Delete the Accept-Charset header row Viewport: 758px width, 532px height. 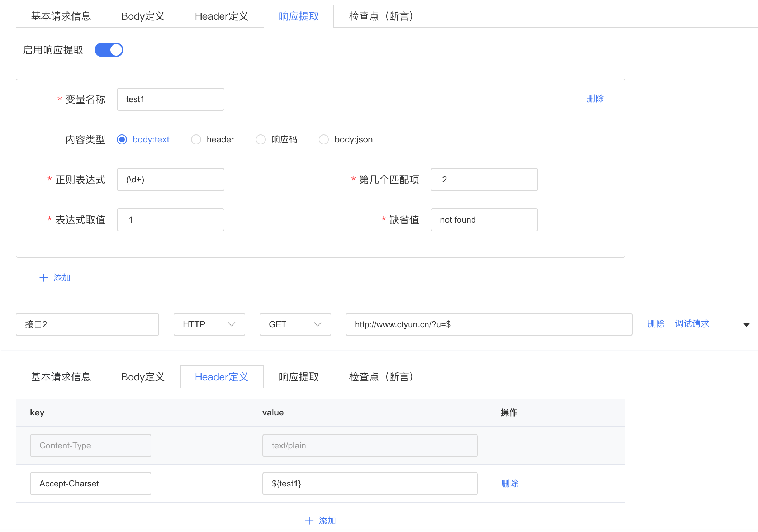(510, 484)
